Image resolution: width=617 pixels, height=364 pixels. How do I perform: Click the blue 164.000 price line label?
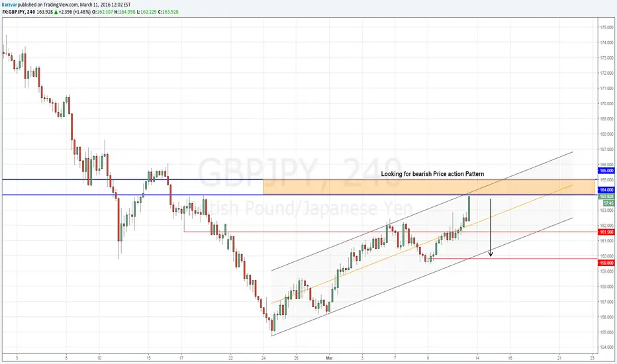point(606,190)
